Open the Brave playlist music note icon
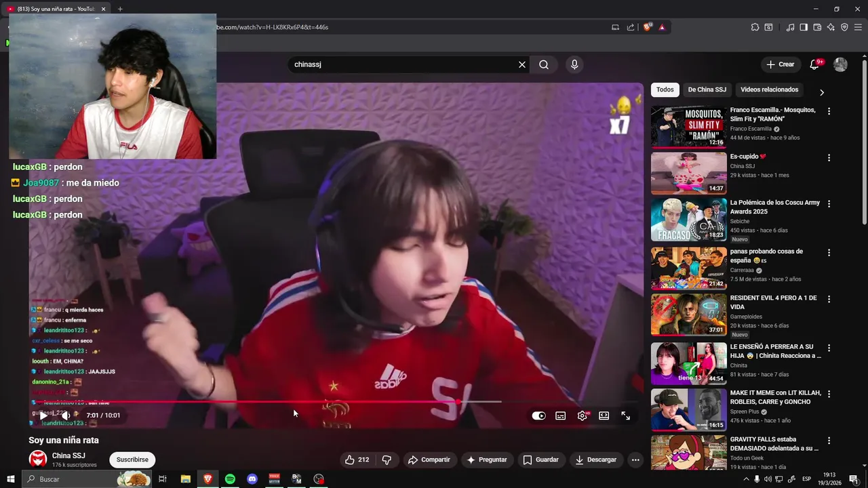 coord(790,27)
